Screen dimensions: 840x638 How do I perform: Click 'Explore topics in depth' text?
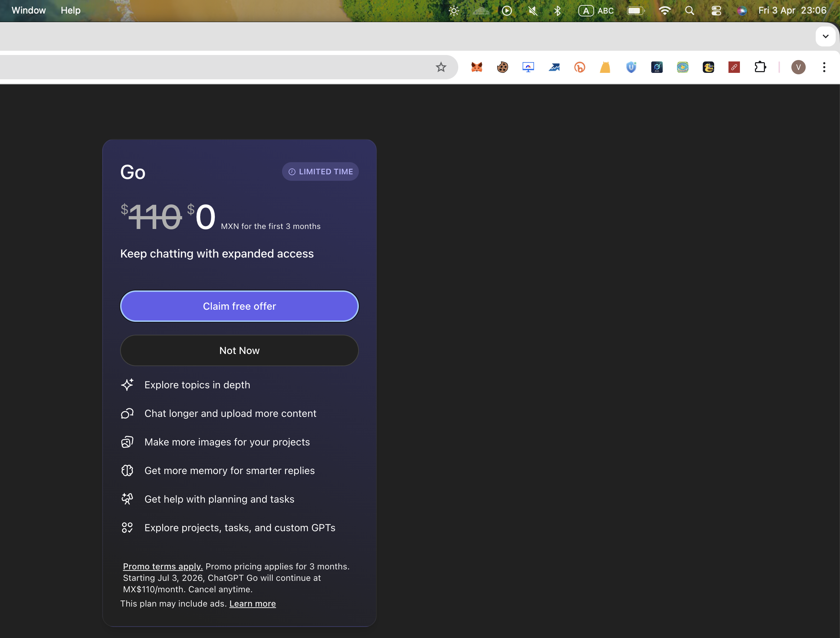click(197, 385)
